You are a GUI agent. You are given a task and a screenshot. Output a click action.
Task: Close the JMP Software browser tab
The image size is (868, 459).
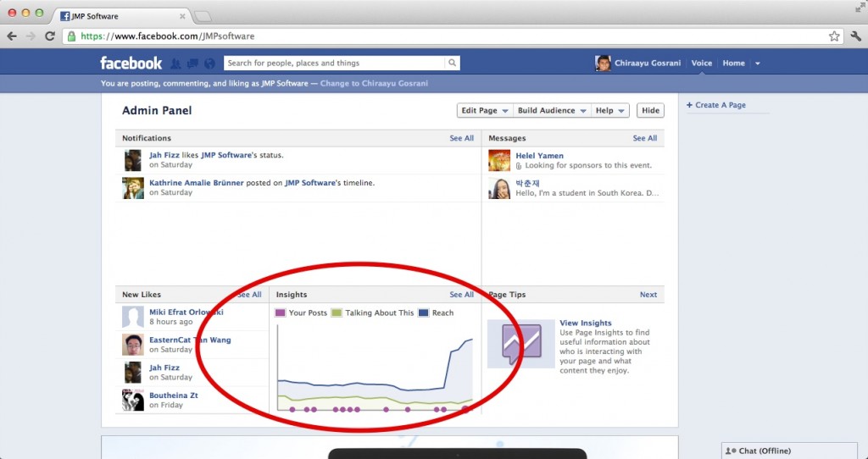(182, 17)
